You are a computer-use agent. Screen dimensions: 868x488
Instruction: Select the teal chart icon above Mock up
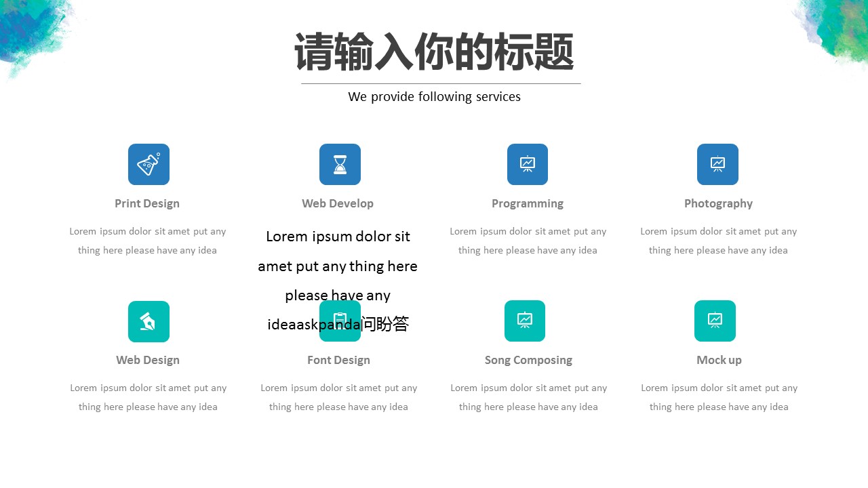(715, 321)
